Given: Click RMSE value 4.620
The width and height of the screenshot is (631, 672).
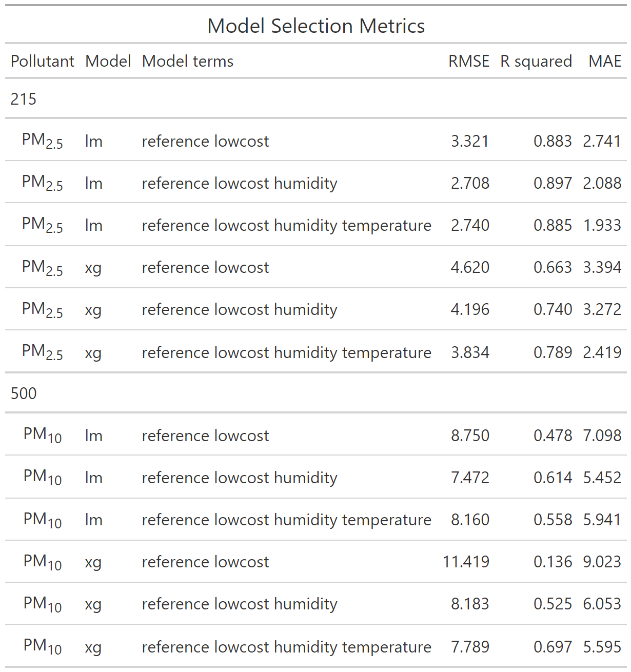Looking at the screenshot, I should (470, 267).
